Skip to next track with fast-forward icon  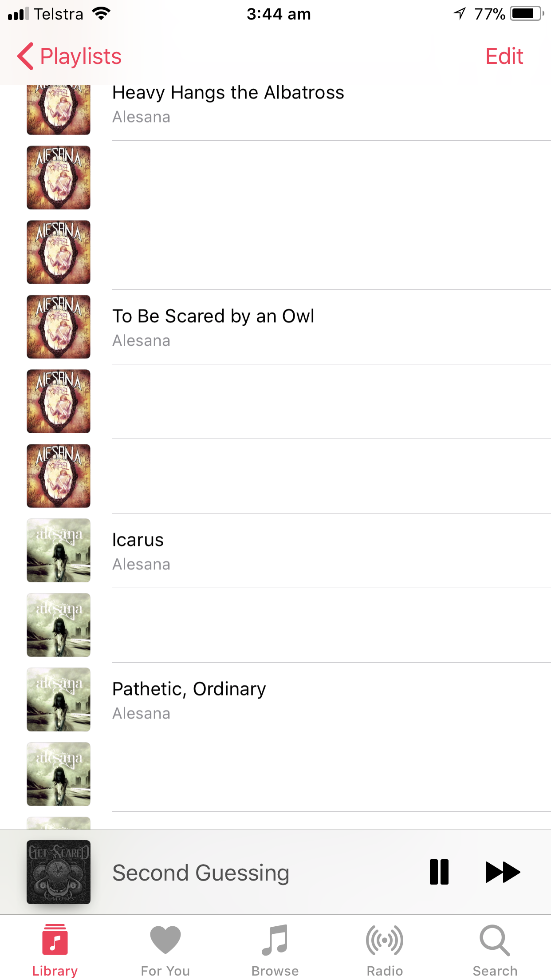503,872
